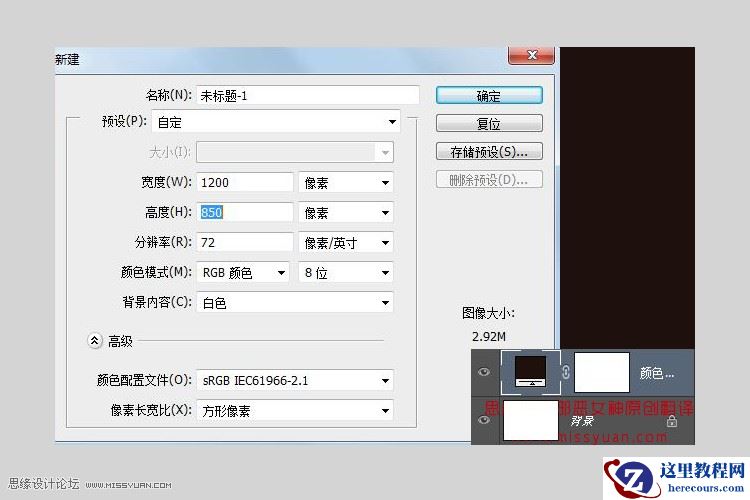Open the 宽度 unit dropdown 像素
The width and height of the screenshot is (750, 500).
click(x=346, y=182)
